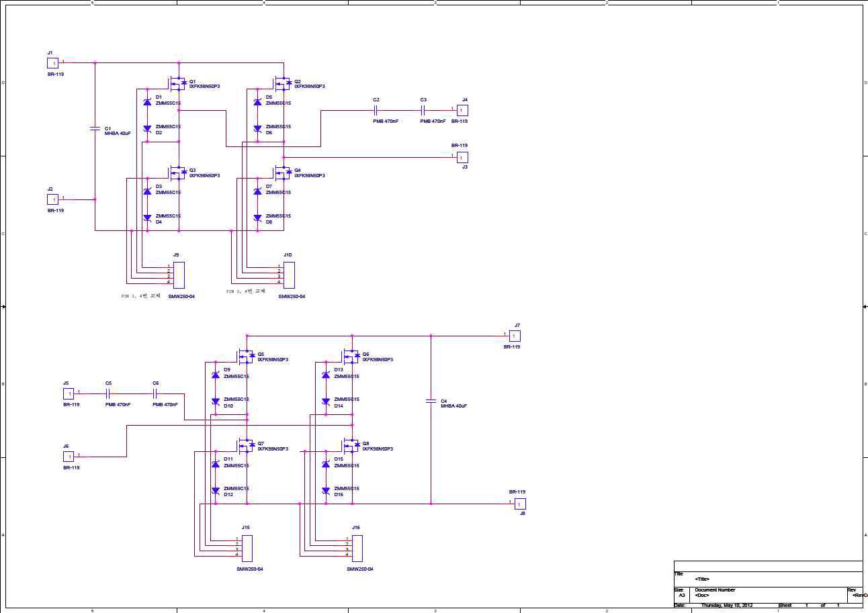Click the Q2 MOSFET symbol
The image size is (868, 613).
(282, 83)
